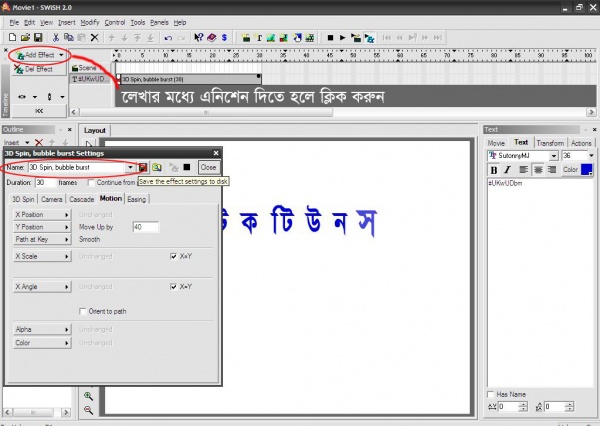The image size is (600, 426).
Task: Click the blue dollar sign icon
Action: (x=224, y=38)
